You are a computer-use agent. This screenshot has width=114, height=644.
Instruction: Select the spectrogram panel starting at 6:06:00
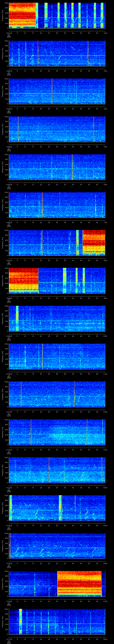click(x=57, y=205)
